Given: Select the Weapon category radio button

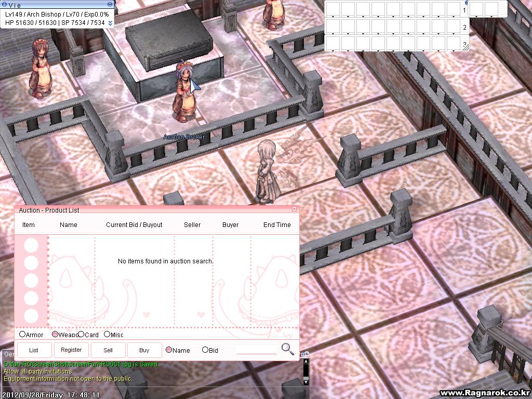Looking at the screenshot, I should (55, 334).
